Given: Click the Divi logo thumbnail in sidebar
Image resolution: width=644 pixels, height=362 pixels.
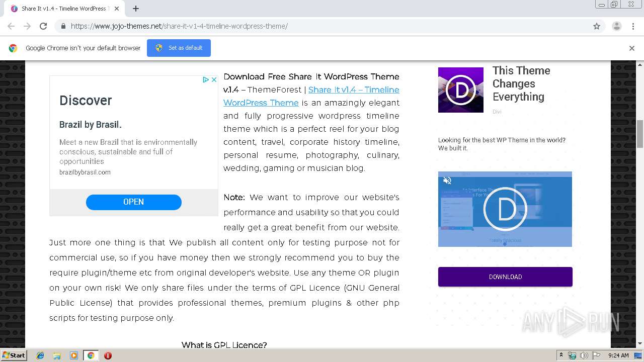Looking at the screenshot, I should pos(461,90).
